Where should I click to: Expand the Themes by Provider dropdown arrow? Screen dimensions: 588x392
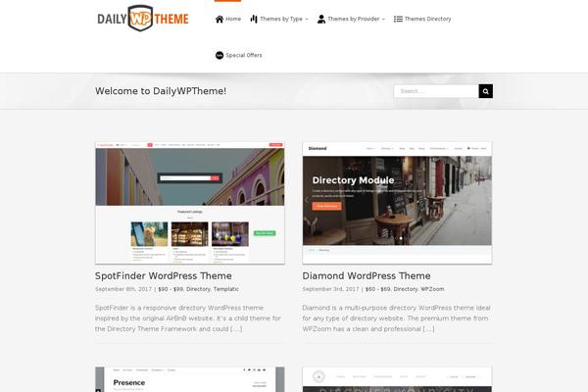[383, 20]
